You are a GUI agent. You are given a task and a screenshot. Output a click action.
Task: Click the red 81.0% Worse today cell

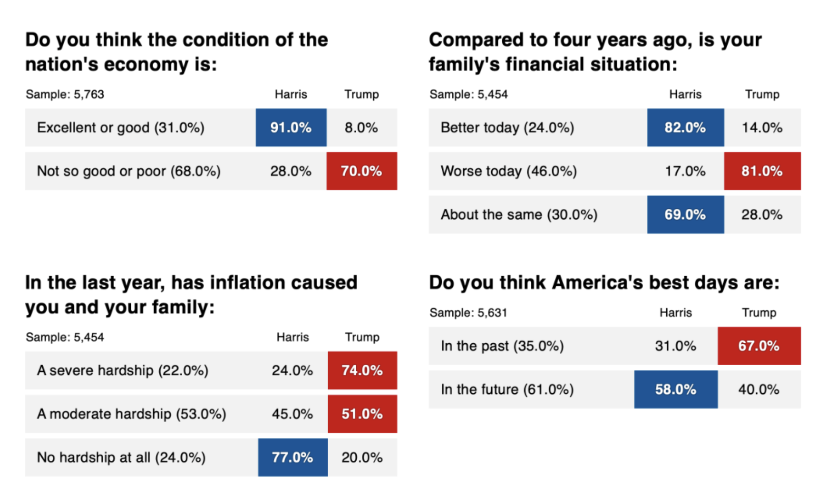(x=762, y=171)
